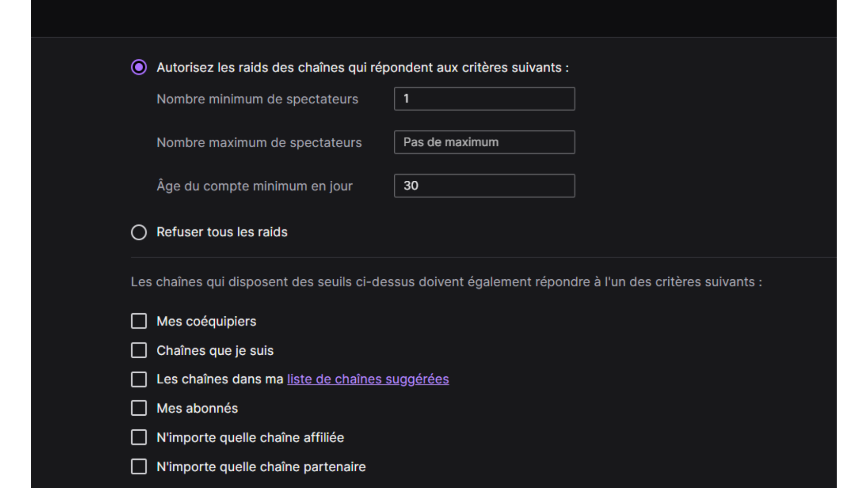This screenshot has height=488, width=868.
Task: Click the minimum spectateurs input field
Action: coord(484,99)
